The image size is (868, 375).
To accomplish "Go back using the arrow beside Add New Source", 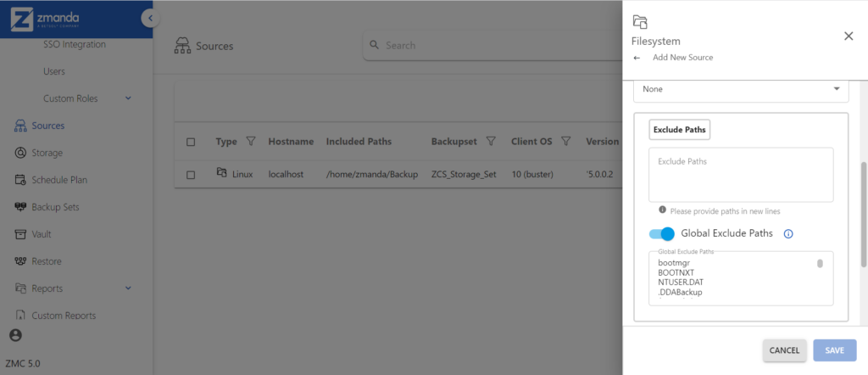I will click(x=637, y=58).
